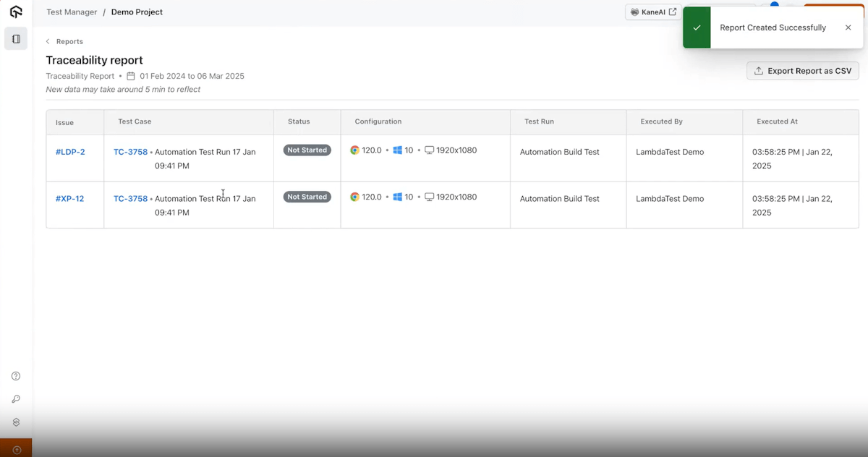Viewport: 868px width, 457px height.
Task: Open the Demo Project breadcrumb
Action: 137,12
